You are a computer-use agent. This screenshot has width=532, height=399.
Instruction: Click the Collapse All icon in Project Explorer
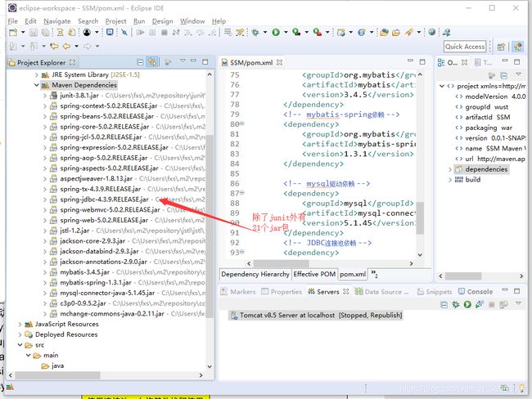[140, 62]
